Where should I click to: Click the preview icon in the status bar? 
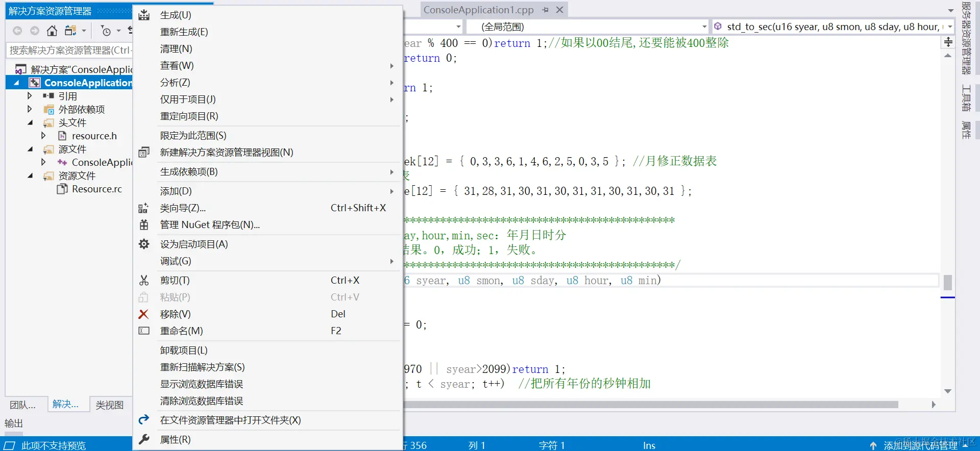(x=10, y=445)
